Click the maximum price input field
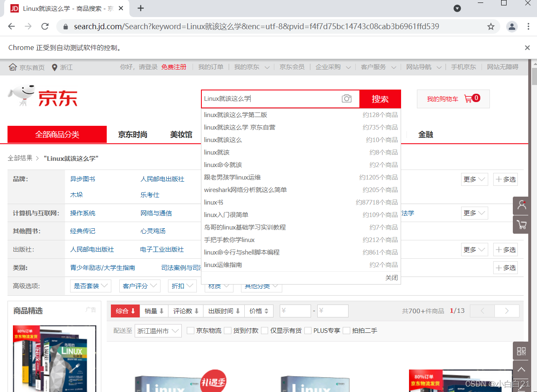This screenshot has width=537, height=392. coord(333,311)
